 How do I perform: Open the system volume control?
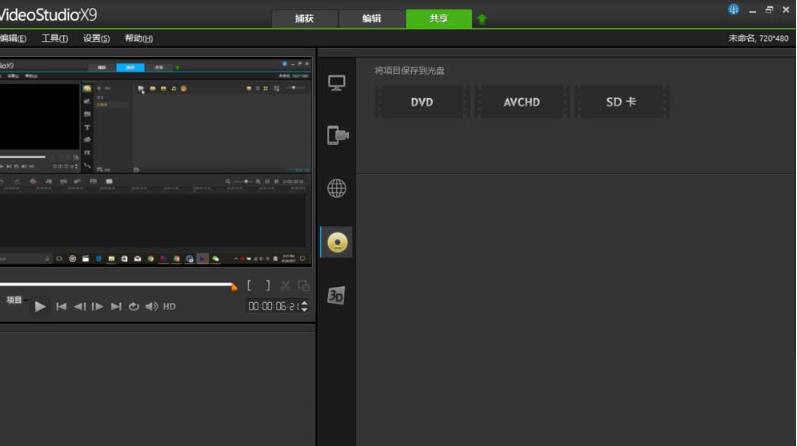pos(151,306)
